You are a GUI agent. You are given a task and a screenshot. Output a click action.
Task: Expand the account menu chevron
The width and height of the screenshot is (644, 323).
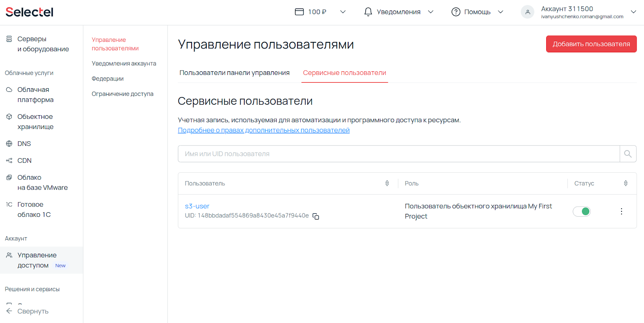coord(634,12)
